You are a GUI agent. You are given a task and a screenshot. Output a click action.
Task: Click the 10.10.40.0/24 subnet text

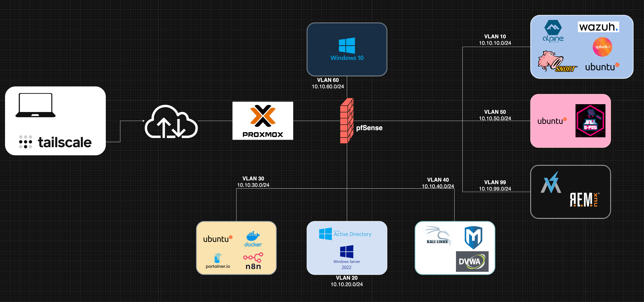[x=438, y=186]
